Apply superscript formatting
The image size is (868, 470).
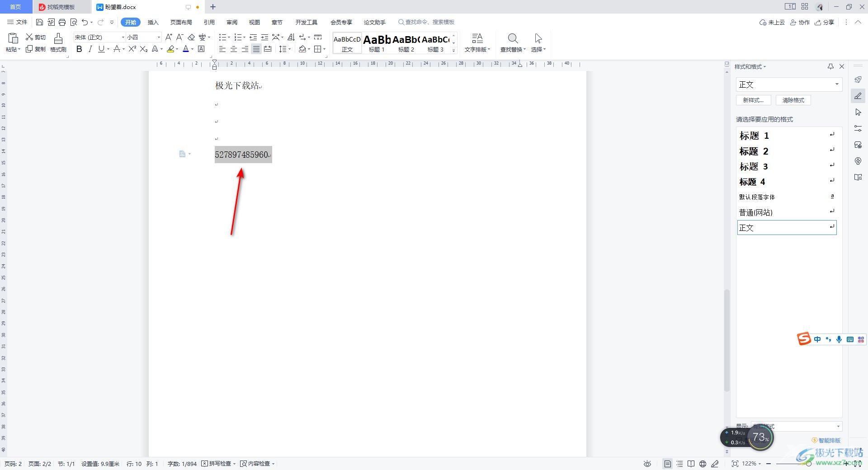click(132, 49)
